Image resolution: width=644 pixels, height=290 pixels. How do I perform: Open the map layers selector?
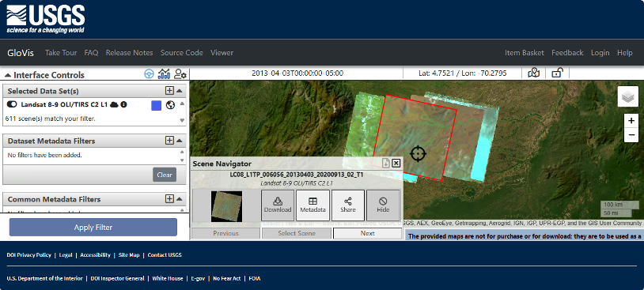(627, 97)
